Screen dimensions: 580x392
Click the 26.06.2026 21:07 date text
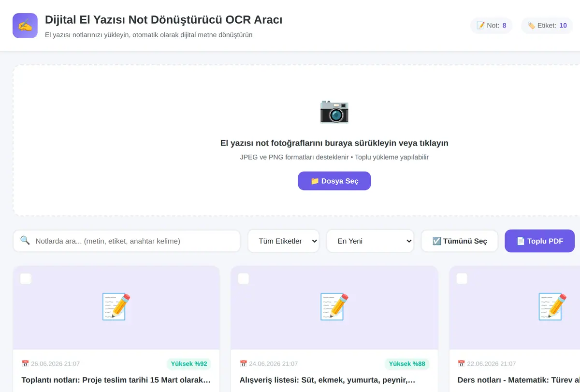click(56, 363)
